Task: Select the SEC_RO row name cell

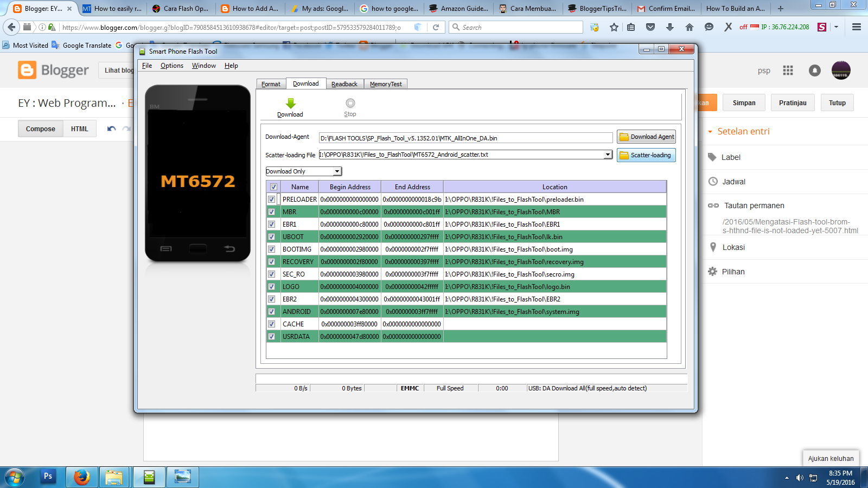Action: pyautogui.click(x=299, y=274)
